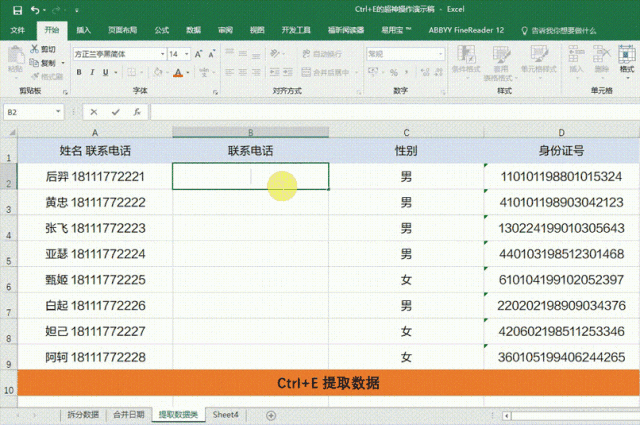Toggle Underline formatting
The image size is (640, 425).
104,72
